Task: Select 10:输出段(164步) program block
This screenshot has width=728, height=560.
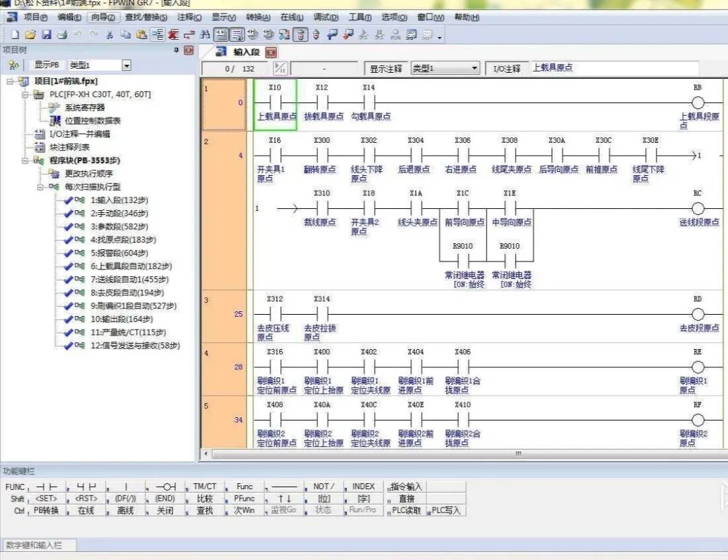Action: pos(121,319)
